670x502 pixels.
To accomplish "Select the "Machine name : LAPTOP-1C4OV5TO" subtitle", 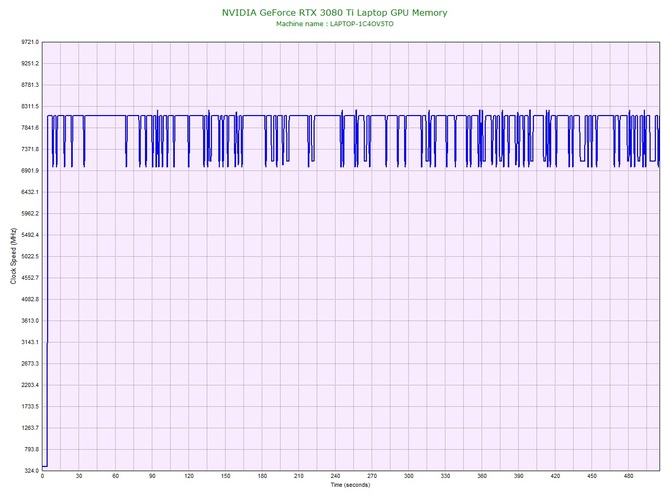I will 335,24.
